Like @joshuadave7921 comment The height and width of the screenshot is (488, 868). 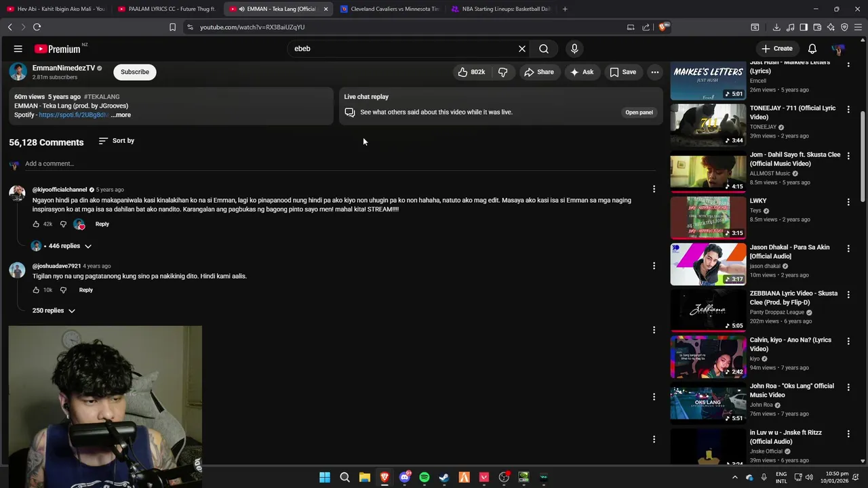point(36,290)
